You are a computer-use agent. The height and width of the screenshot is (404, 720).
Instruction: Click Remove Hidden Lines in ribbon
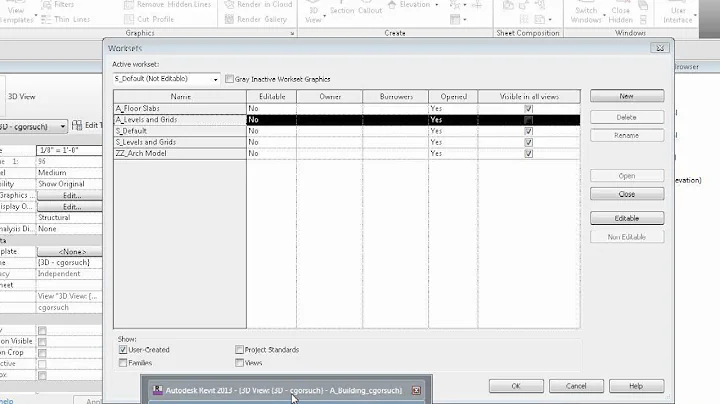168,5
